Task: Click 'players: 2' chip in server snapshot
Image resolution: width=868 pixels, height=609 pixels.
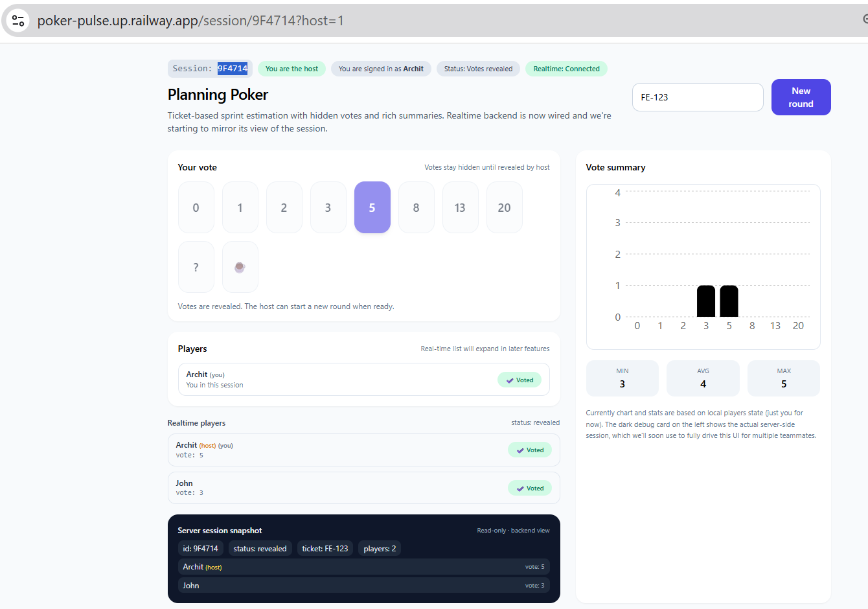Action: point(380,549)
